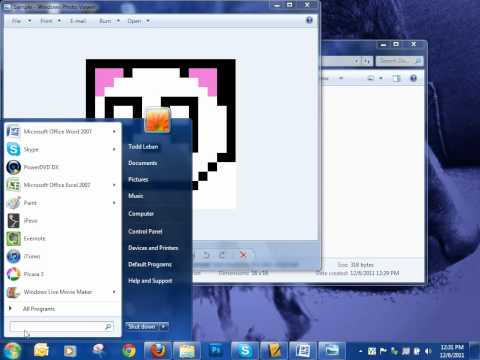Click the "Date created" detail in Explorer

pyautogui.click(x=357, y=273)
